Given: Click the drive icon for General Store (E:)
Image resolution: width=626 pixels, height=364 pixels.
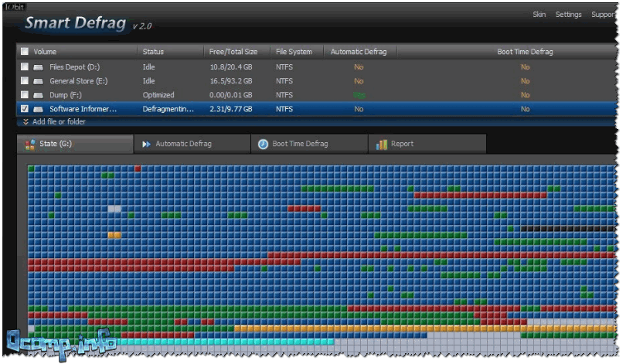Looking at the screenshot, I should click(x=39, y=81).
